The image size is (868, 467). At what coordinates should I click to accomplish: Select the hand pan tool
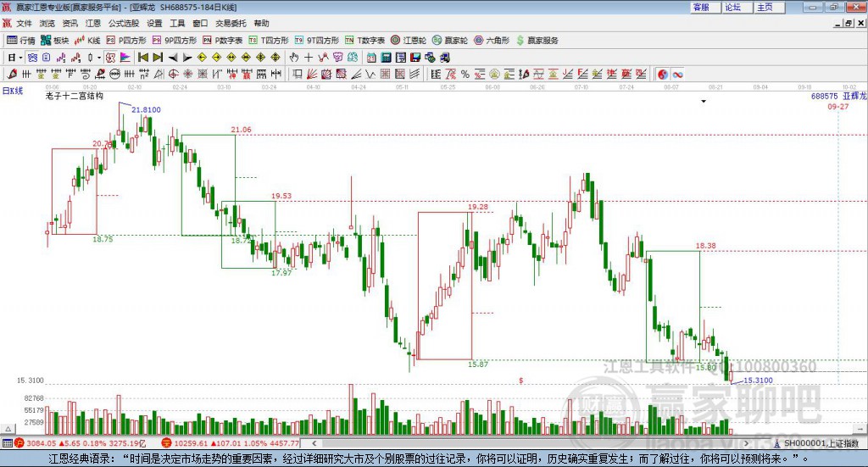[x=294, y=58]
